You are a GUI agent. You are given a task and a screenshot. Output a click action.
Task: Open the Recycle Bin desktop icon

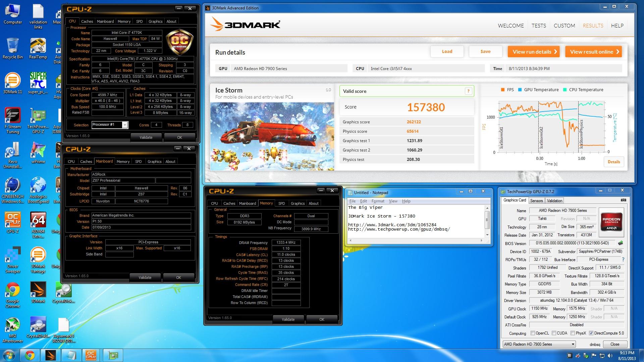13,48
